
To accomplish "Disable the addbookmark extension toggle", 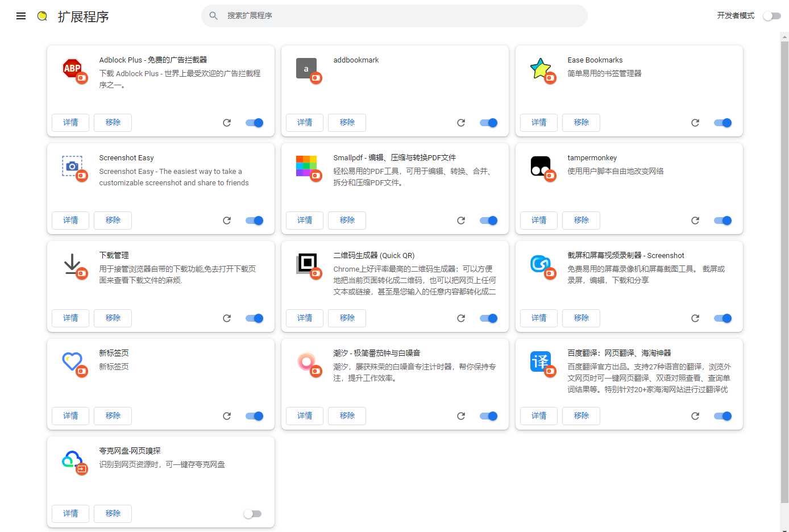I will (x=488, y=123).
